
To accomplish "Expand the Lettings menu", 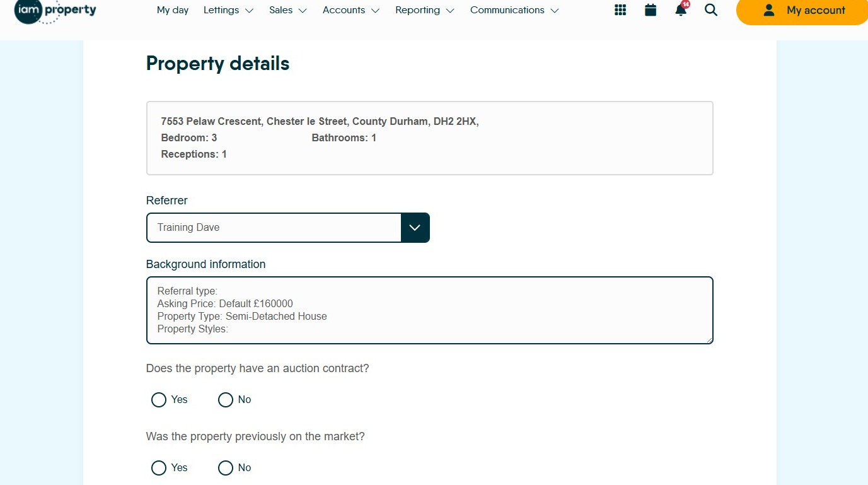I will click(228, 10).
